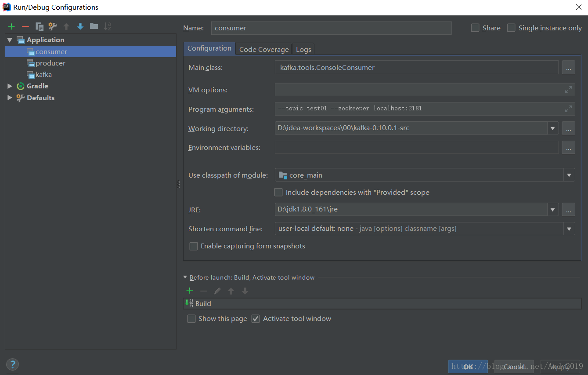
Task: Move before launch task up
Action: 231,291
